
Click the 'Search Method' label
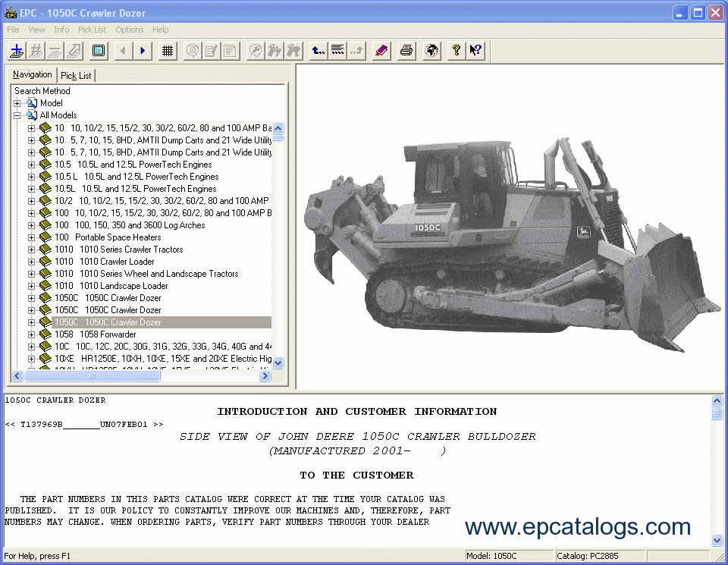[x=42, y=91]
